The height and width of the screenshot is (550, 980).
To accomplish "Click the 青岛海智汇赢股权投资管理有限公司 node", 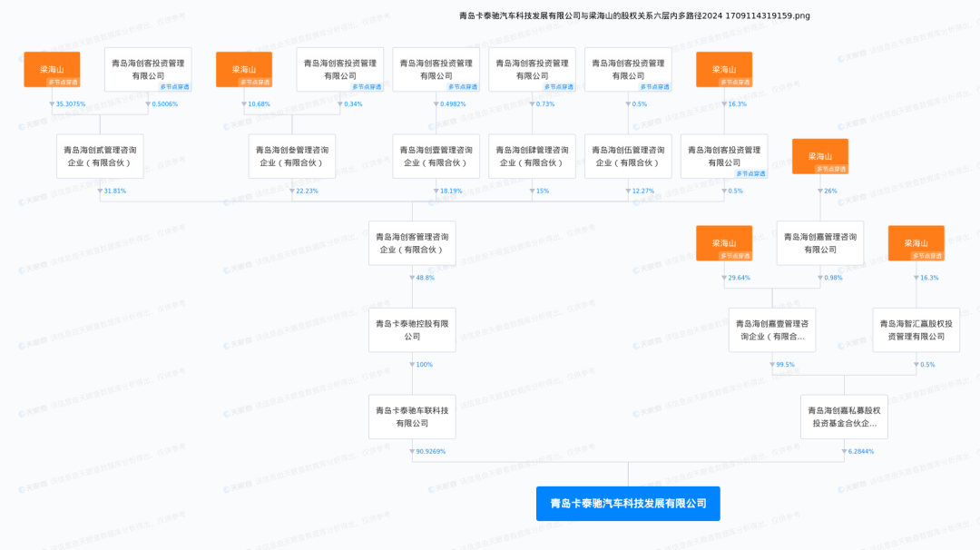I will [x=916, y=329].
